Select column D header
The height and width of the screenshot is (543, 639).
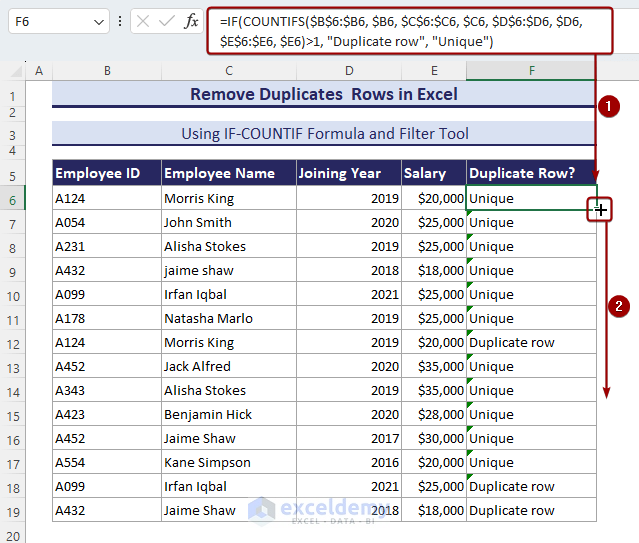pyautogui.click(x=349, y=71)
